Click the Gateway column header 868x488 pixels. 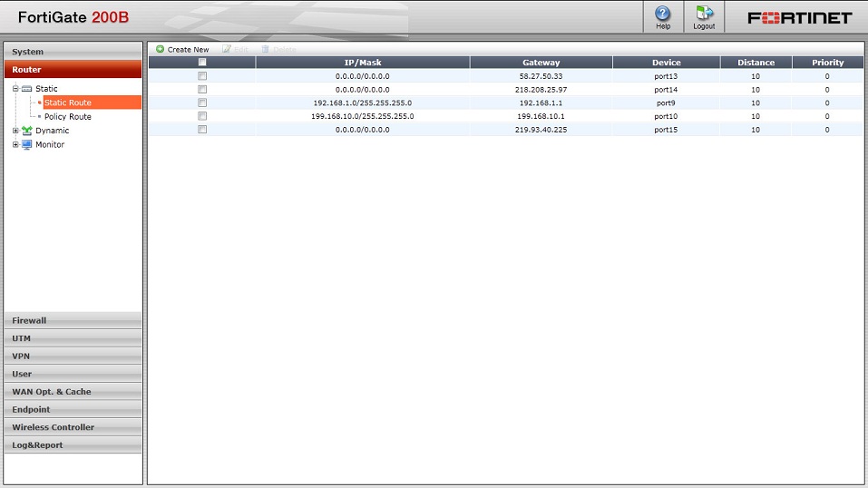click(541, 63)
